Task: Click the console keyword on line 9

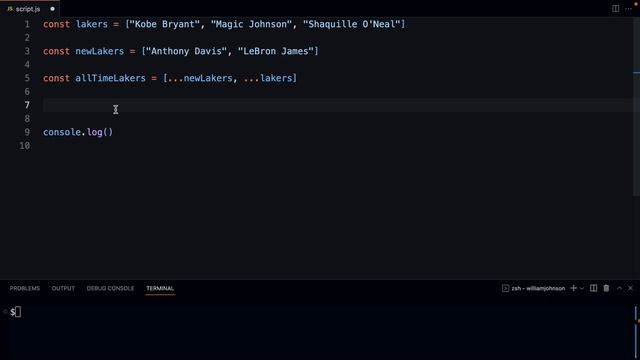Action: [x=62, y=132]
